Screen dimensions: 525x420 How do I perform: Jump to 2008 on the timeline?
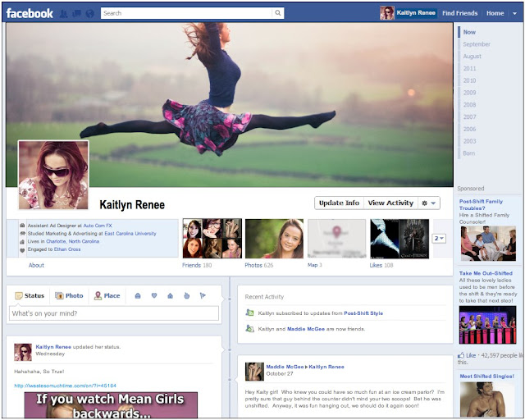tap(469, 105)
